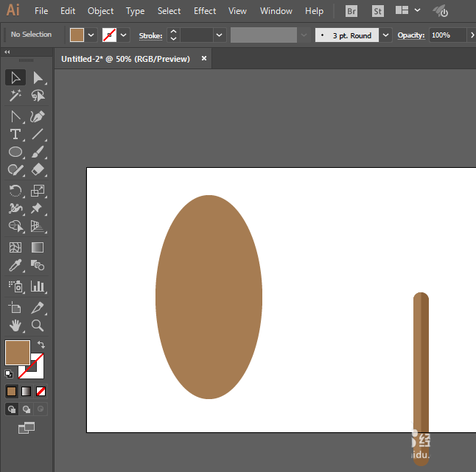
Task: Open the Object menu
Action: (100, 11)
